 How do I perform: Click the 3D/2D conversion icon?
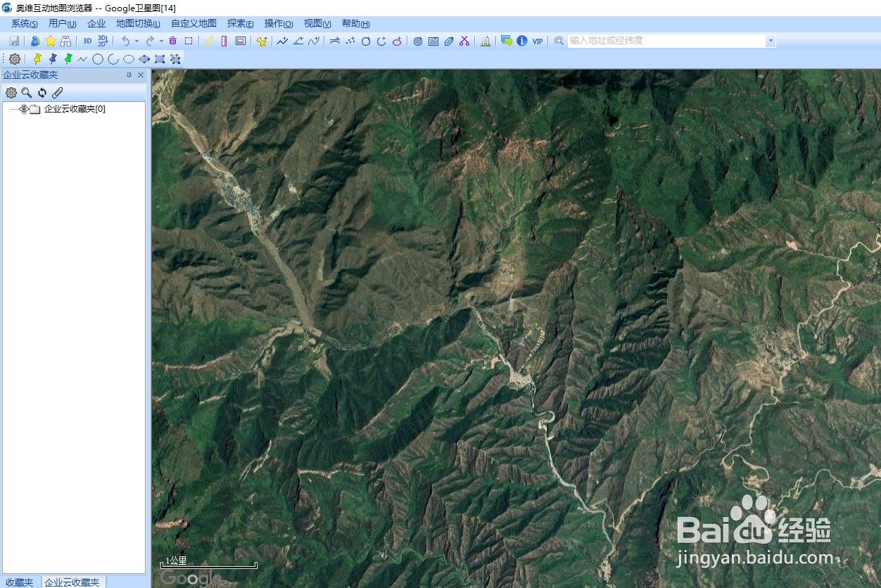pyautogui.click(x=103, y=41)
